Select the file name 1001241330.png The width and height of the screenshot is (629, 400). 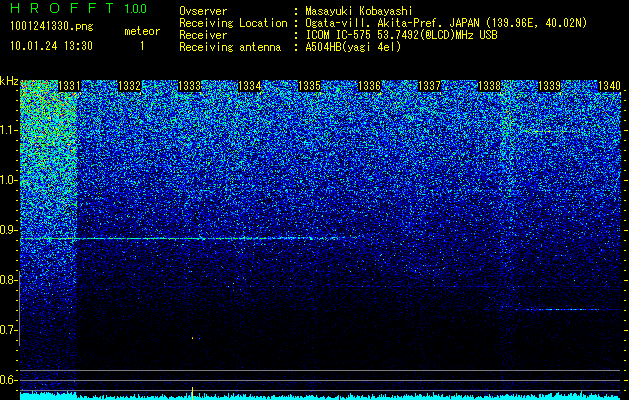pyautogui.click(x=52, y=27)
